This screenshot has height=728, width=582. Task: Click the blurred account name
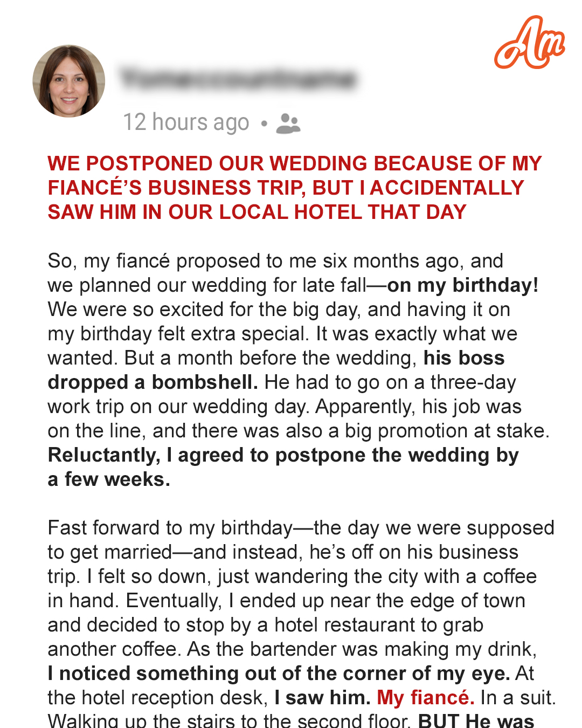pyautogui.click(x=239, y=79)
